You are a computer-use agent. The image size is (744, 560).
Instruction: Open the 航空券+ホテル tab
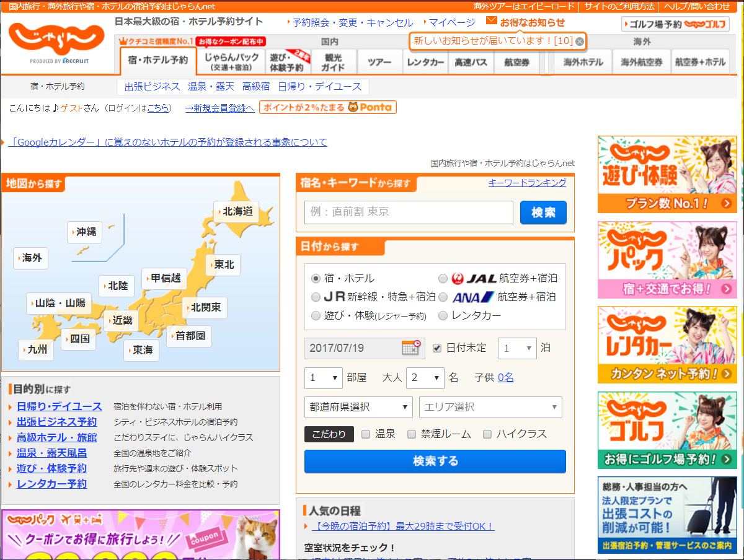tap(701, 62)
